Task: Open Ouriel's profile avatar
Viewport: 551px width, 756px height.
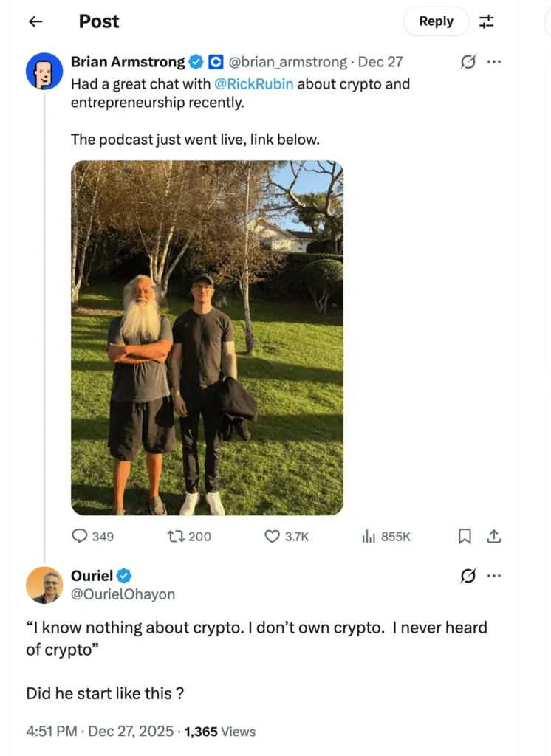Action: pyautogui.click(x=44, y=585)
